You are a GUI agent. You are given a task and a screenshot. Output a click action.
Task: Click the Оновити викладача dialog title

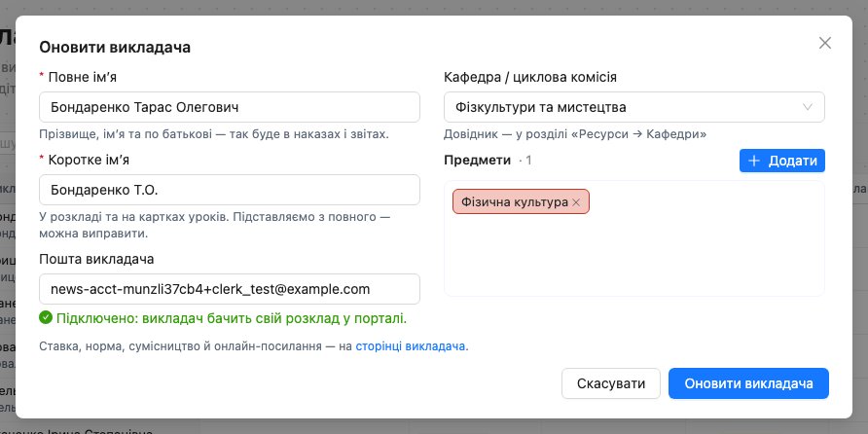(115, 47)
